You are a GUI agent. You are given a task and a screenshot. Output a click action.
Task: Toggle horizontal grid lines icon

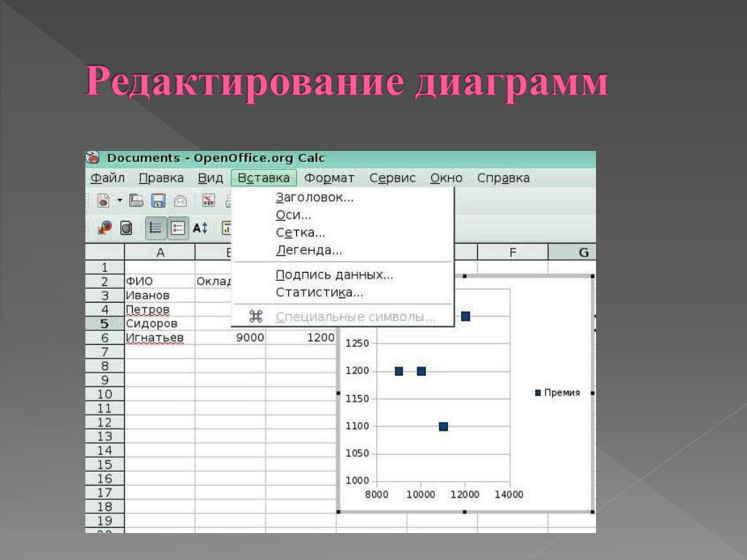pos(155,228)
